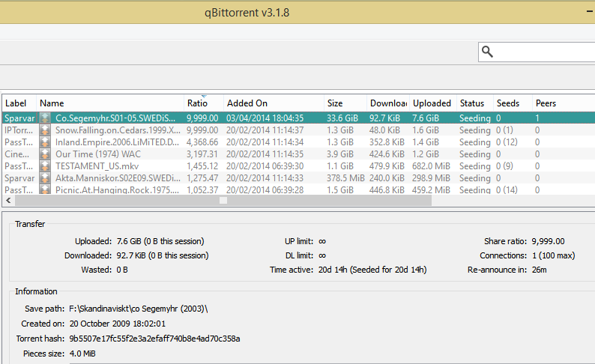Image resolution: width=595 pixels, height=364 pixels.
Task: Click the horizontal scrollbar thumb in torrent list
Action: [x=223, y=201]
